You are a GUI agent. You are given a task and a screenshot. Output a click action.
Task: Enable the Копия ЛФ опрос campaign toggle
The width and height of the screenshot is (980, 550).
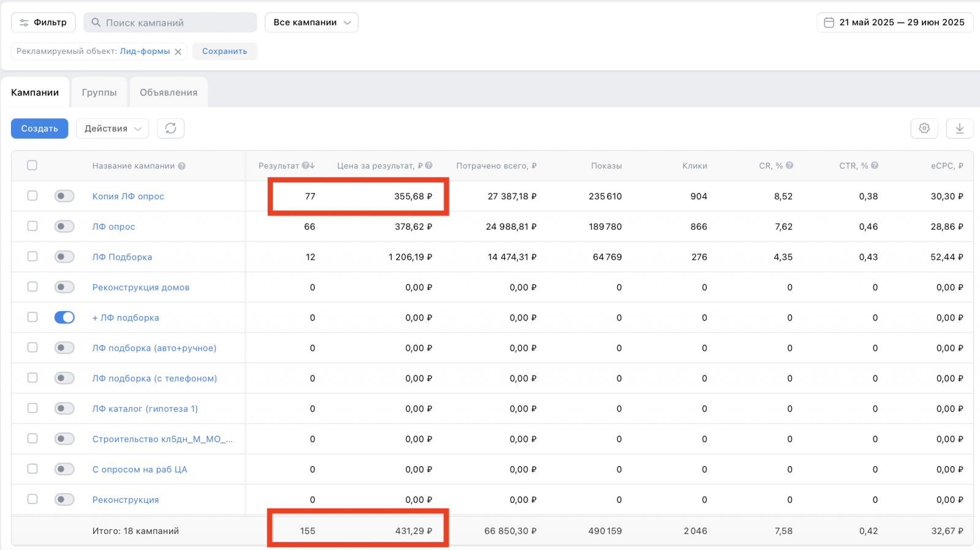tap(64, 196)
